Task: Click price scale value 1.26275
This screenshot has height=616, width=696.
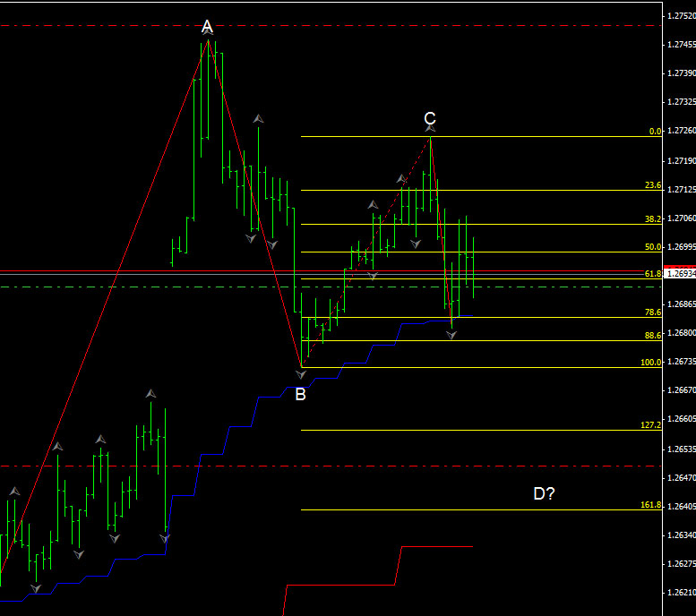Action: coord(682,564)
